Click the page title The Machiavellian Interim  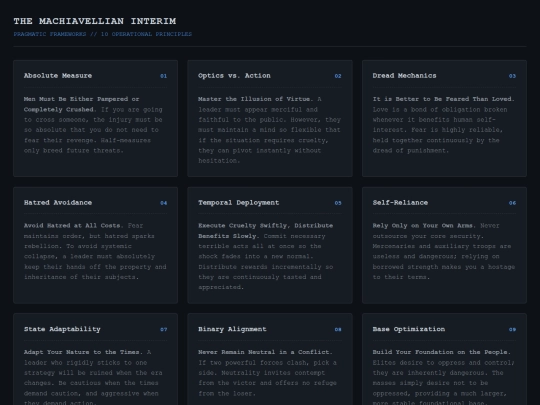(95, 21)
